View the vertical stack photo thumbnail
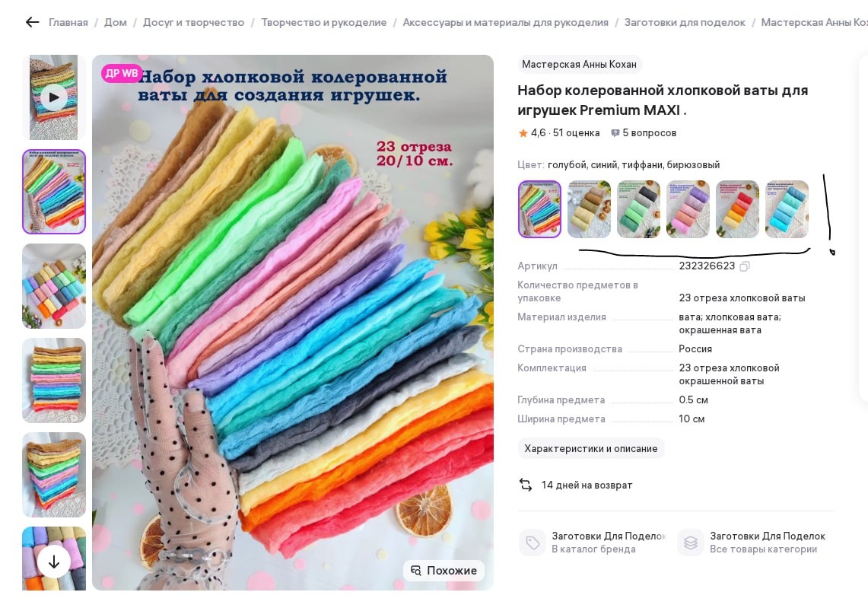868x608 pixels. [x=54, y=380]
